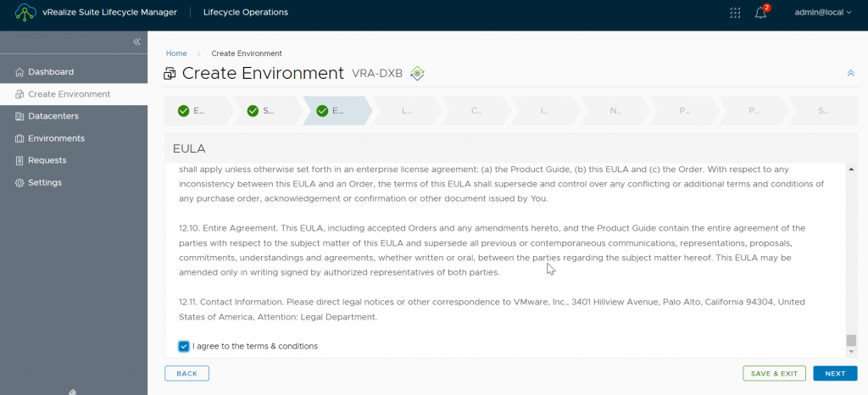Image resolution: width=868 pixels, height=395 pixels.
Task: Click the Environments icon in sidebar
Action: coord(19,138)
